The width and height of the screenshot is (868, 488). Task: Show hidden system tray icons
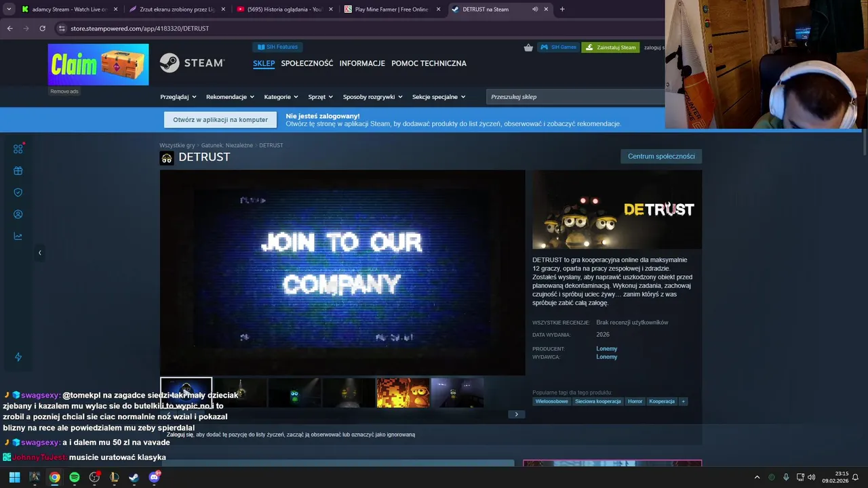[757, 477]
